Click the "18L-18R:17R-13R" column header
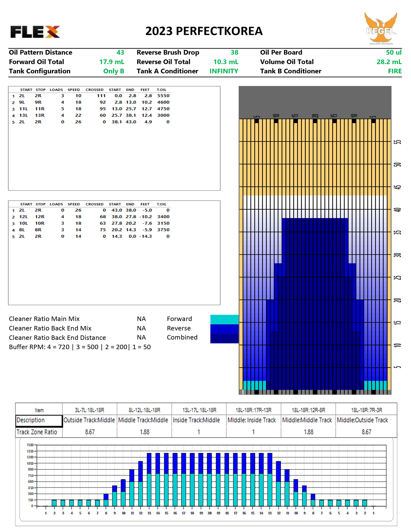This screenshot has width=411, height=532. pyautogui.click(x=254, y=410)
